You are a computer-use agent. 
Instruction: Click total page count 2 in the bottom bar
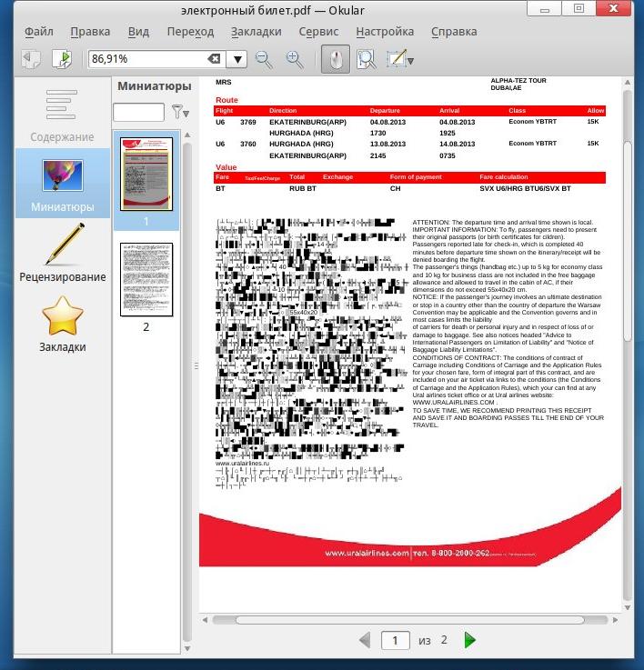point(444,640)
